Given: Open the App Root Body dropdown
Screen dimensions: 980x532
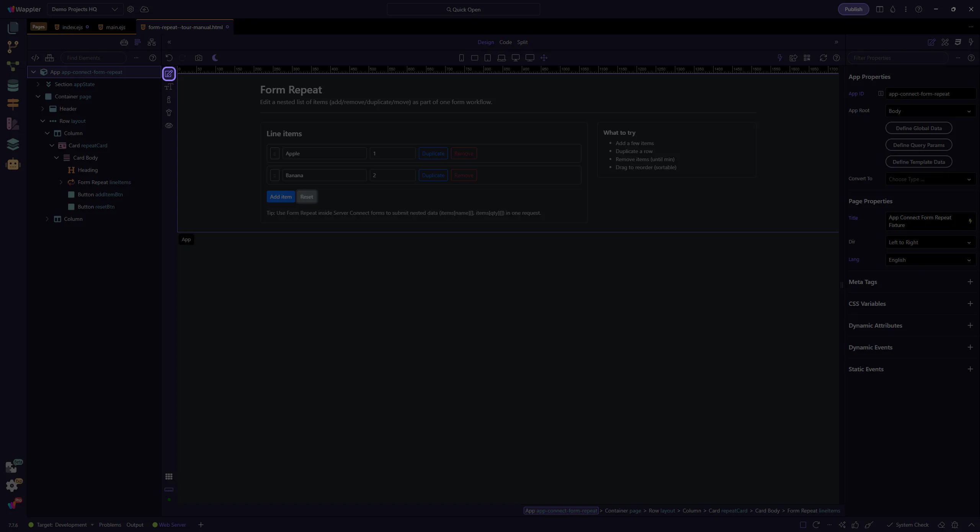Looking at the screenshot, I should 930,111.
